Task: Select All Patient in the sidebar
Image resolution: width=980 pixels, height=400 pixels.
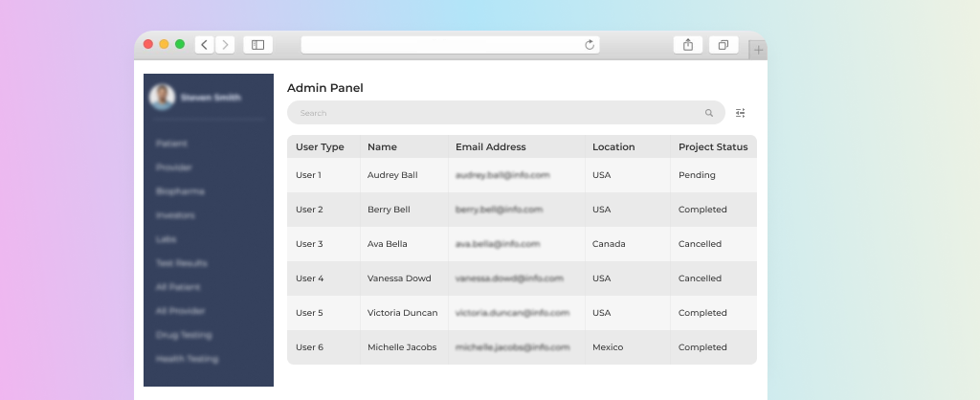Action: pyautogui.click(x=178, y=287)
